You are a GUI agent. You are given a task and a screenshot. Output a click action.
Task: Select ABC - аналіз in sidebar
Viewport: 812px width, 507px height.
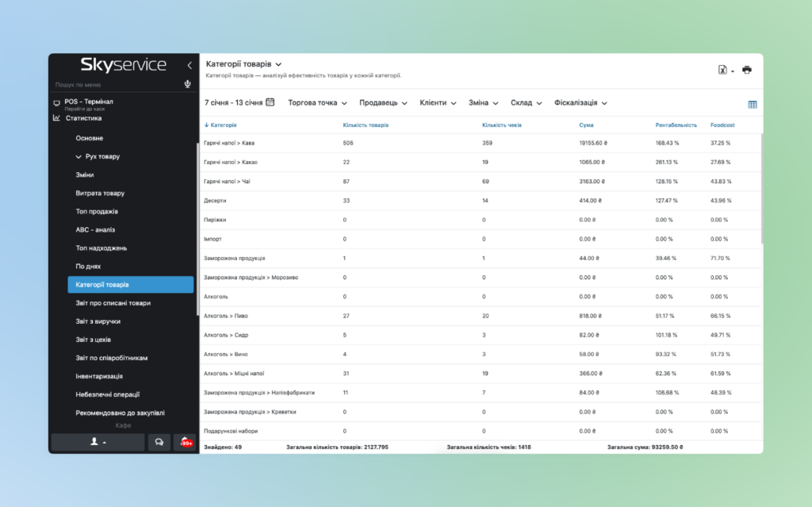point(95,230)
